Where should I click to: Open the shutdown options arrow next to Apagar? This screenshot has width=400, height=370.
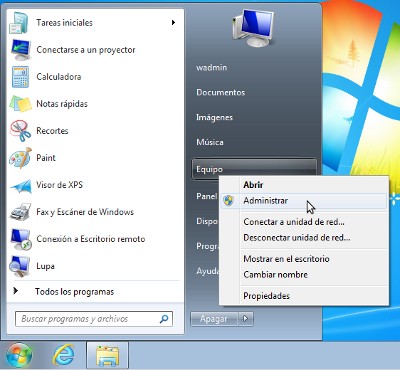click(x=246, y=319)
